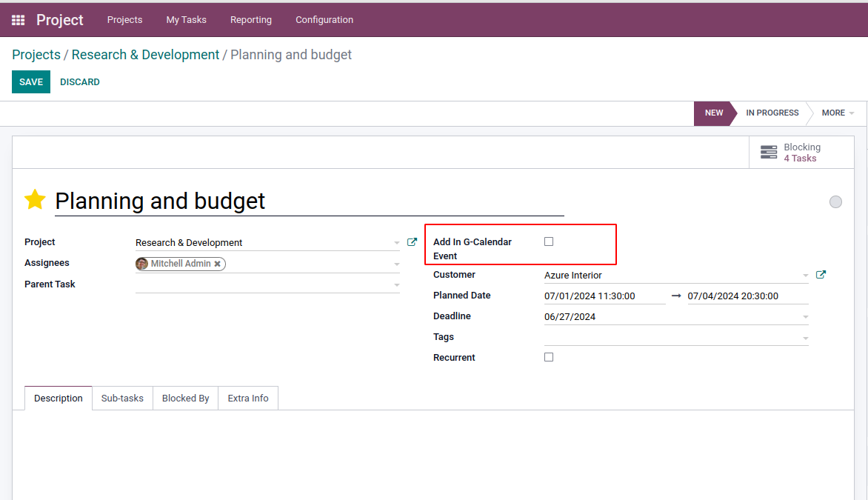Open the Parent Task dropdown
868x500 pixels.
[396, 284]
